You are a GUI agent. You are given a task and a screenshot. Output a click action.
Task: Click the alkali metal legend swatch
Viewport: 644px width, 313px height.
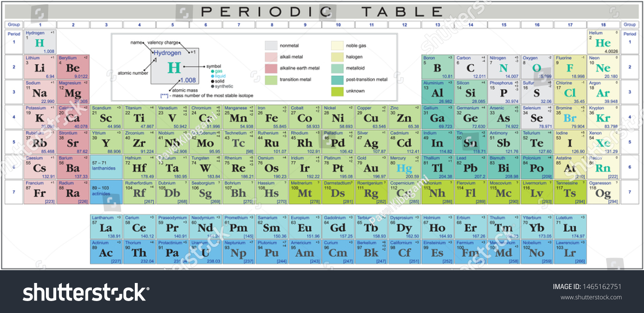271,57
